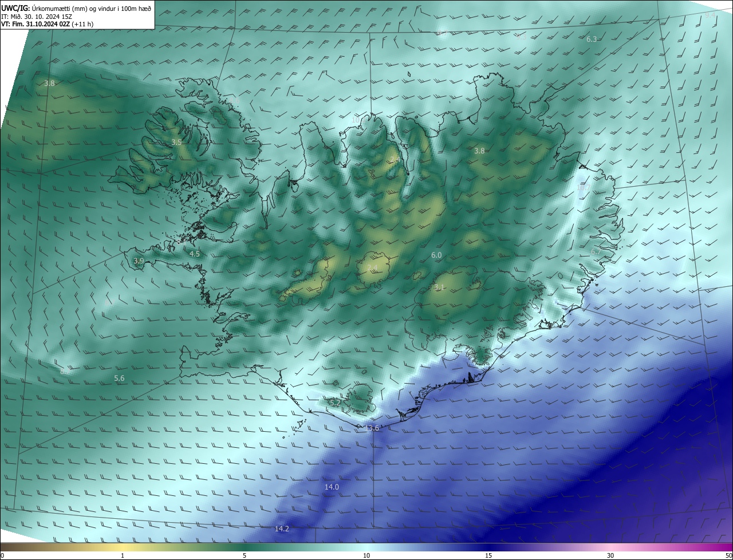Click the 5.2 value label
Viewport: 733px width, 560px height.
coord(336,403)
